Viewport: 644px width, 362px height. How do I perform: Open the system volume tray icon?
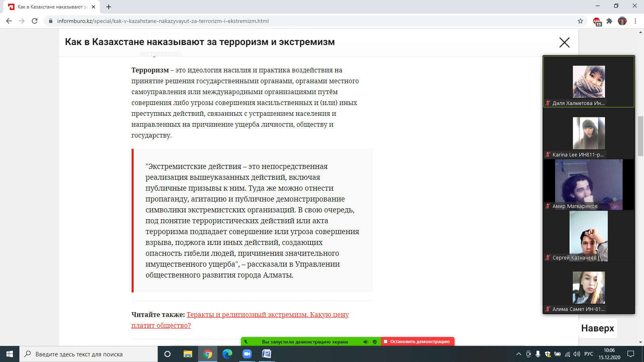click(x=577, y=354)
